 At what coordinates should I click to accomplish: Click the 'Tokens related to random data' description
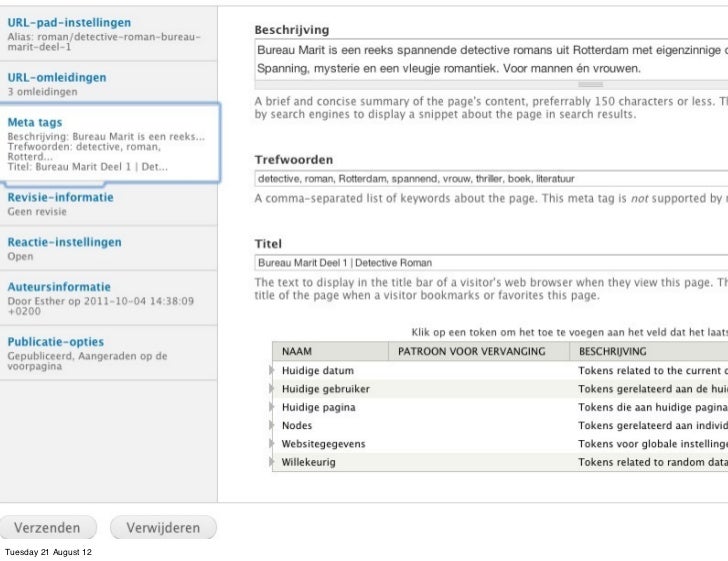(653, 462)
